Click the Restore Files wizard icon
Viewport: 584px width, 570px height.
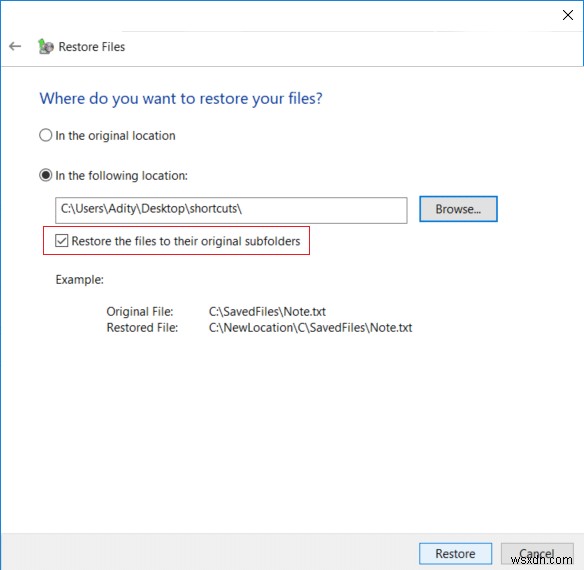click(x=46, y=47)
